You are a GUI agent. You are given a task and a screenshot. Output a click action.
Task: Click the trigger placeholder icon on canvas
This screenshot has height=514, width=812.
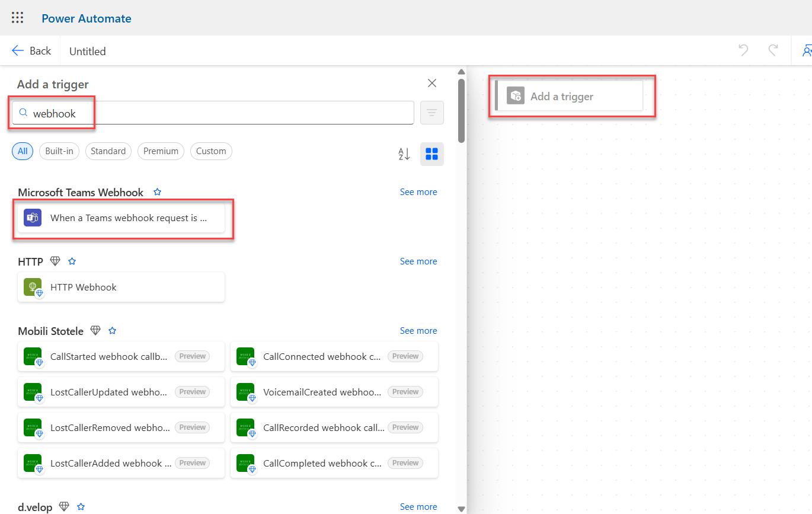point(516,96)
